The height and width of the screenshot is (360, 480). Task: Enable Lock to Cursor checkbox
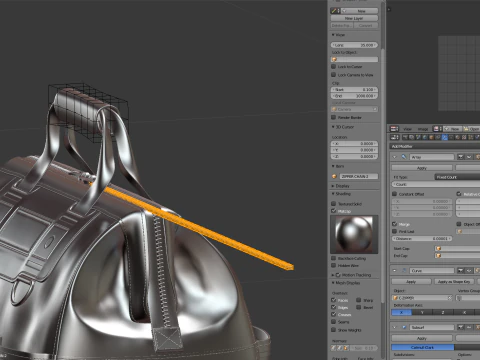point(333,66)
